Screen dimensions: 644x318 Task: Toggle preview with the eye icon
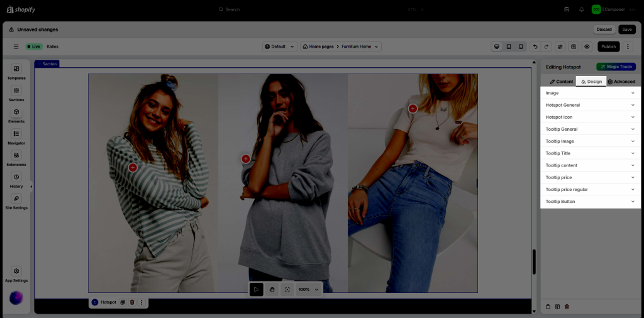(587, 47)
